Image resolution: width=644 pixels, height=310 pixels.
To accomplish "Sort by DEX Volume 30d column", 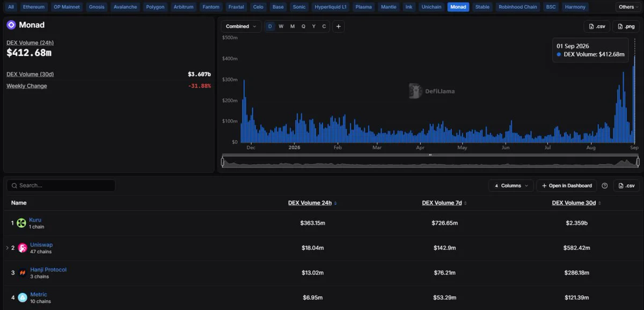I will tap(576, 203).
